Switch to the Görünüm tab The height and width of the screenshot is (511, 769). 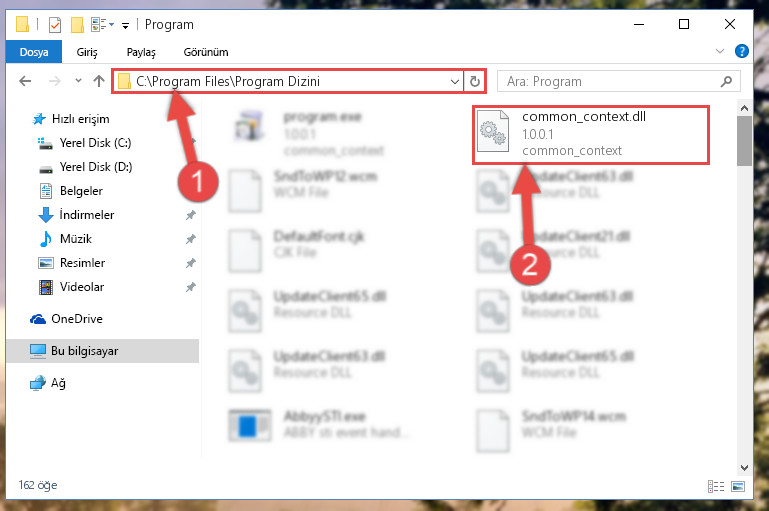click(205, 52)
